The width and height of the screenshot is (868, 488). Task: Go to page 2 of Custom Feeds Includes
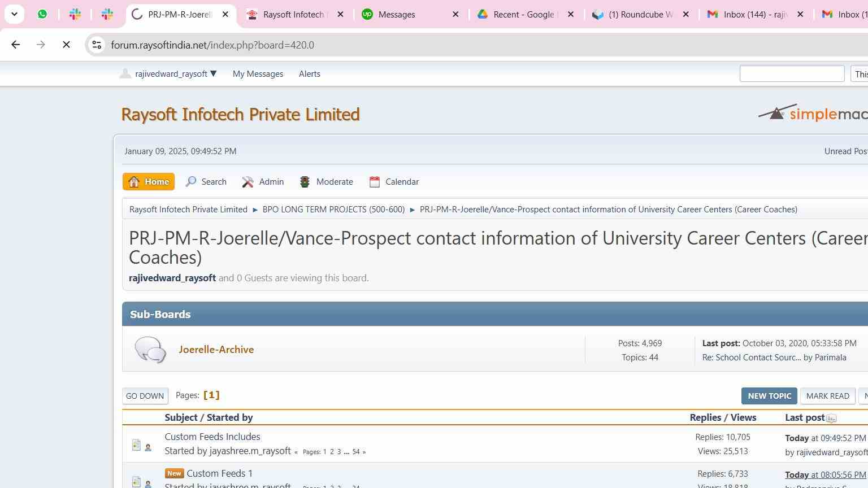click(x=332, y=452)
